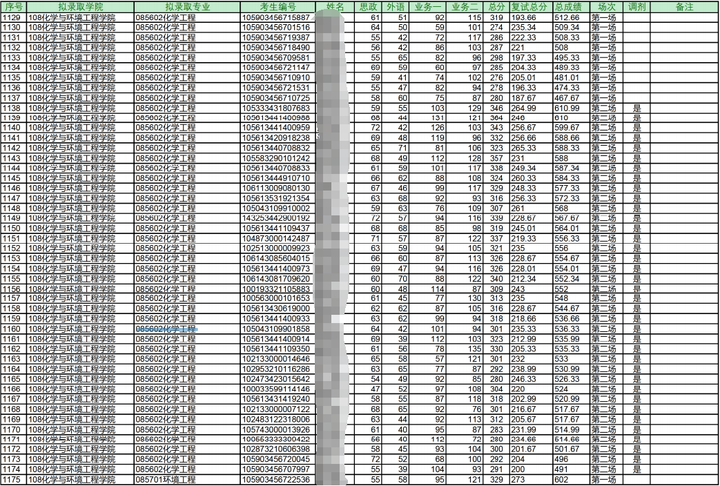Screen dimensions: 720x486
Task: Click interview score cell 265.33
Action: click(x=531, y=148)
